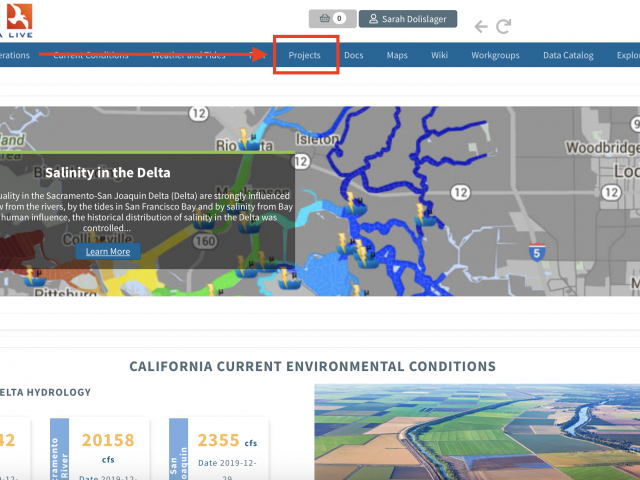The image size is (640, 480).
Task: Open the Data Catalog menu
Action: tap(568, 55)
